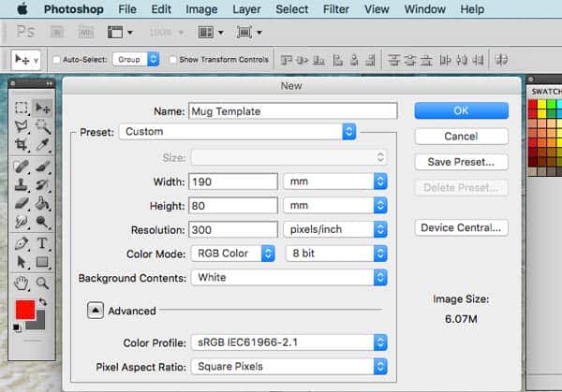Viewport: 562px width, 392px height.
Task: Select the Rectangle shape tool
Action: tap(42, 262)
